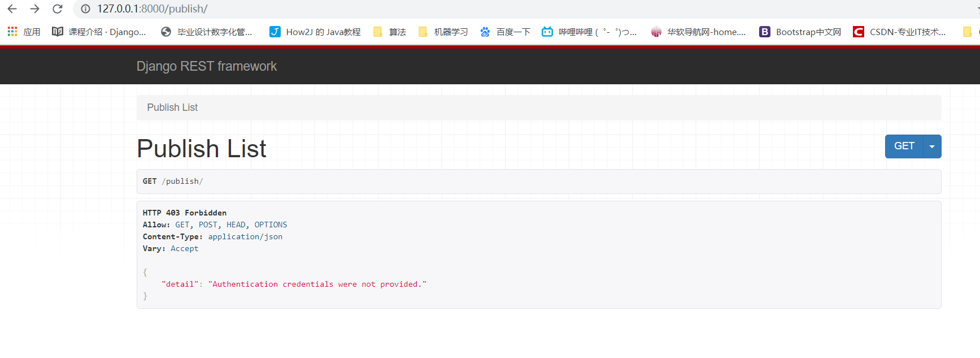Go back with the browser back arrow
Image resolution: width=980 pixels, height=358 pixels.
pyautogui.click(x=12, y=9)
